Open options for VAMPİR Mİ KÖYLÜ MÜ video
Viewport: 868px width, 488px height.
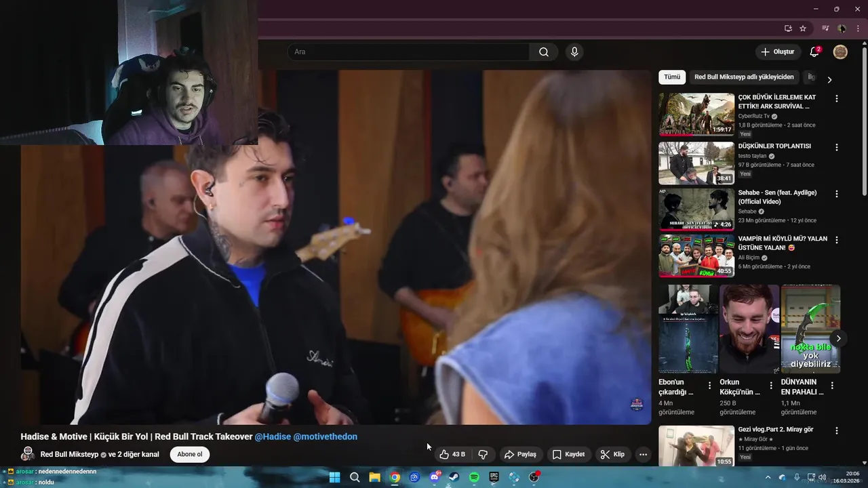click(836, 240)
